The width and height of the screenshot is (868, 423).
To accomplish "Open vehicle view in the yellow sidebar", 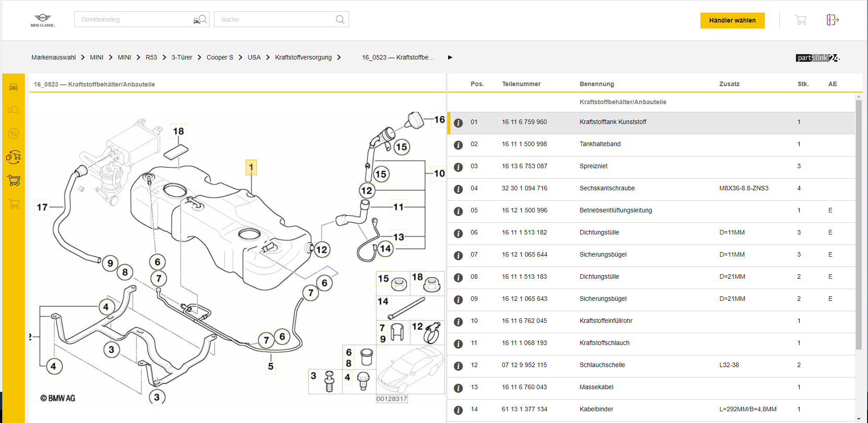I will coord(14,87).
